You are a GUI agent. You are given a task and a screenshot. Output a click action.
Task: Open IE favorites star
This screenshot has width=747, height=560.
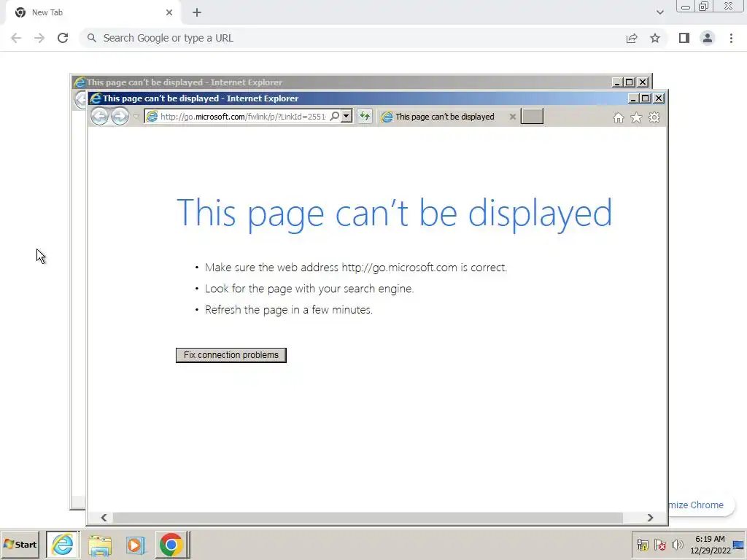(636, 117)
